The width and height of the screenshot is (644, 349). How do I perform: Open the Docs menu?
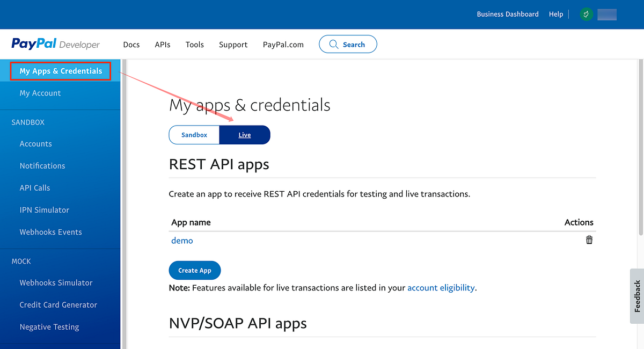[x=131, y=45]
